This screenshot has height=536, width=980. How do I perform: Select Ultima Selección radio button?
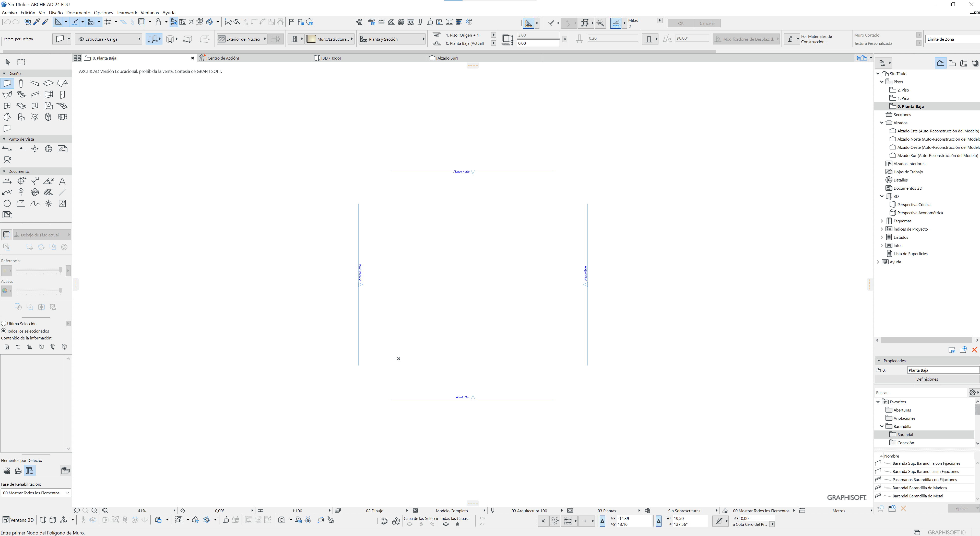[4, 324]
